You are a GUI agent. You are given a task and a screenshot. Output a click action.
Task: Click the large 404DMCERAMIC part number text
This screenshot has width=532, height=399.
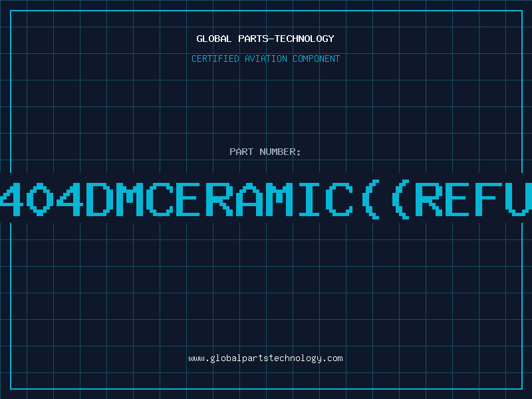pos(266,199)
